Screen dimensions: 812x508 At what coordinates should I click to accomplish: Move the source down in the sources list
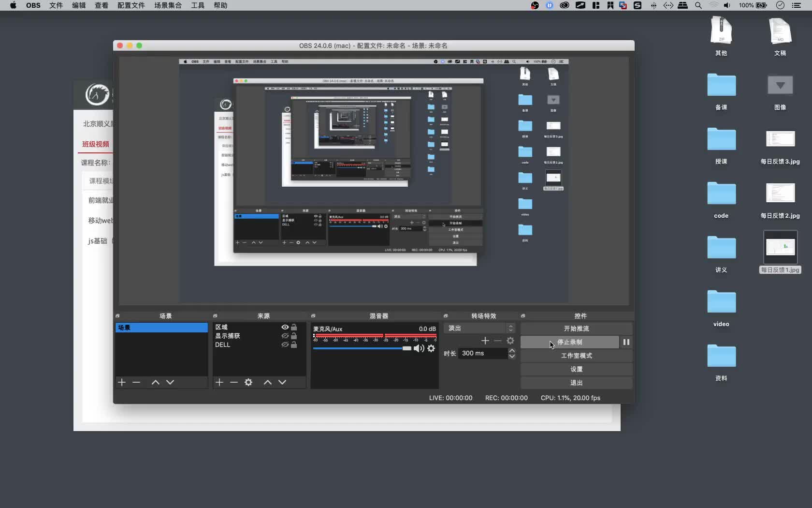coord(282,382)
